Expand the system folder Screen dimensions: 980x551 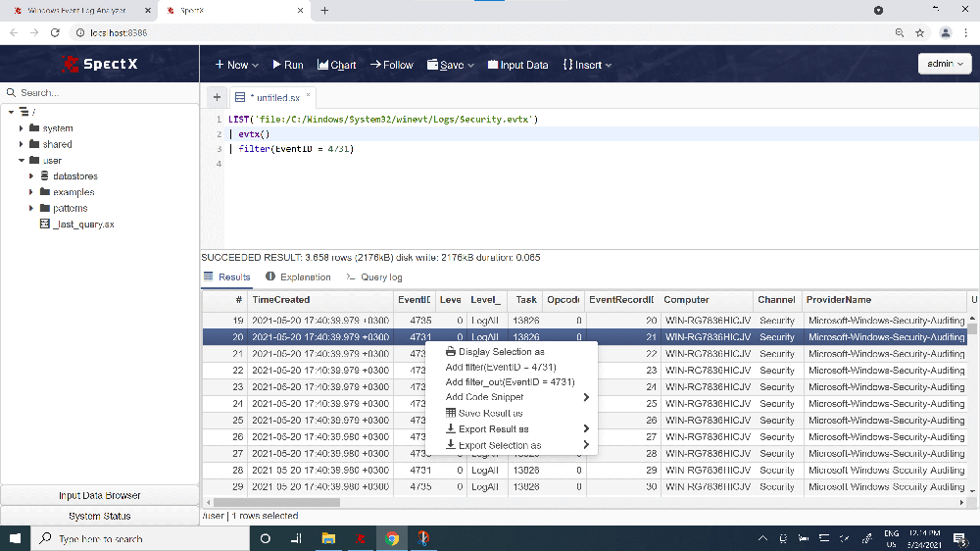[22, 128]
